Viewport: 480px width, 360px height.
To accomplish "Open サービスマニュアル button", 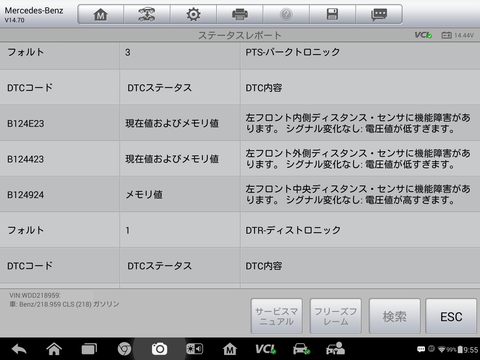I will tap(277, 316).
